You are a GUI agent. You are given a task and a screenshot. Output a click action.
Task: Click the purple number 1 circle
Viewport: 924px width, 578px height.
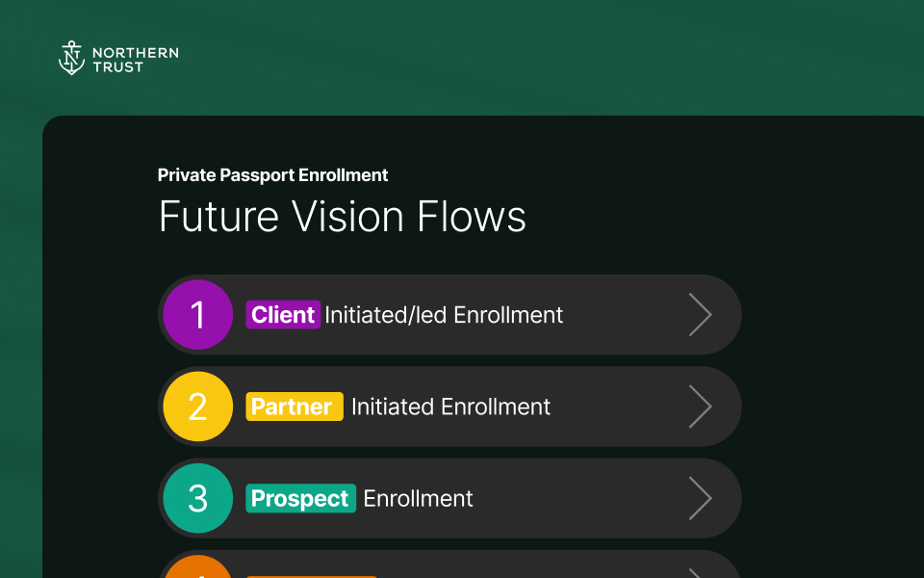(197, 315)
